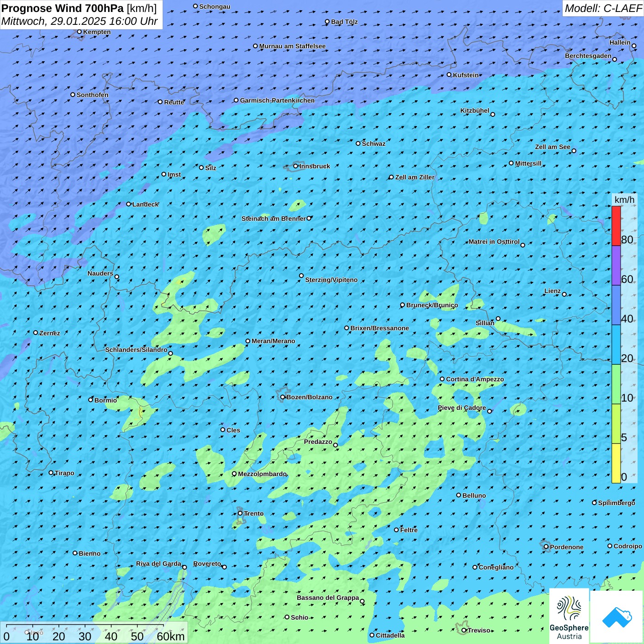This screenshot has height=644, width=644.
Task: Click the 'Mezzolombardo' label
Action: point(262,474)
